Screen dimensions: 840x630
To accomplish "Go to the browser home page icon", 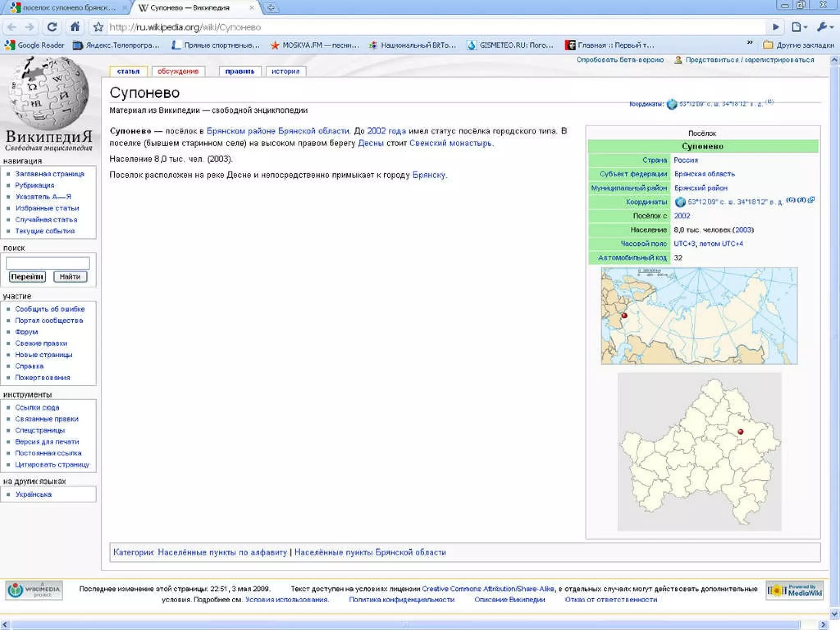I will [75, 27].
